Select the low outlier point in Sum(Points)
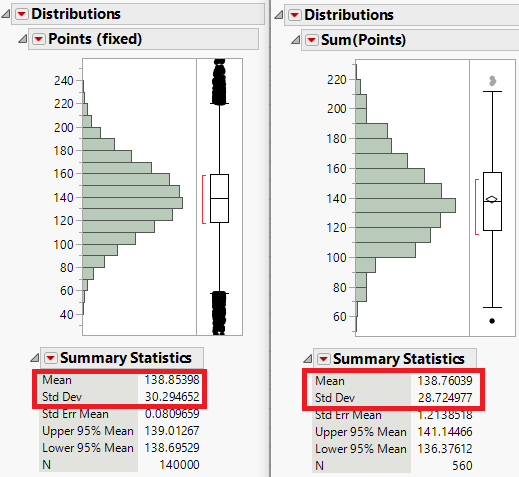Screen dimensions: 519x477 click(x=492, y=321)
